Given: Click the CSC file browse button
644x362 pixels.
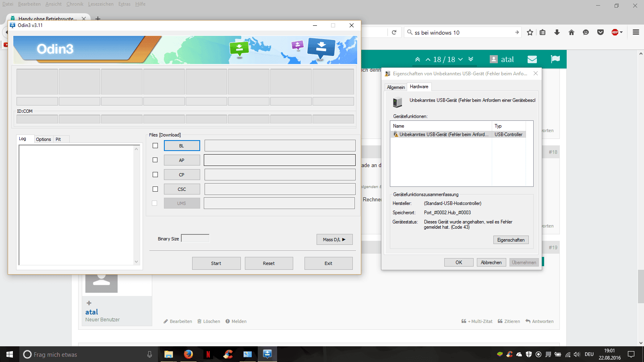Looking at the screenshot, I should (182, 189).
